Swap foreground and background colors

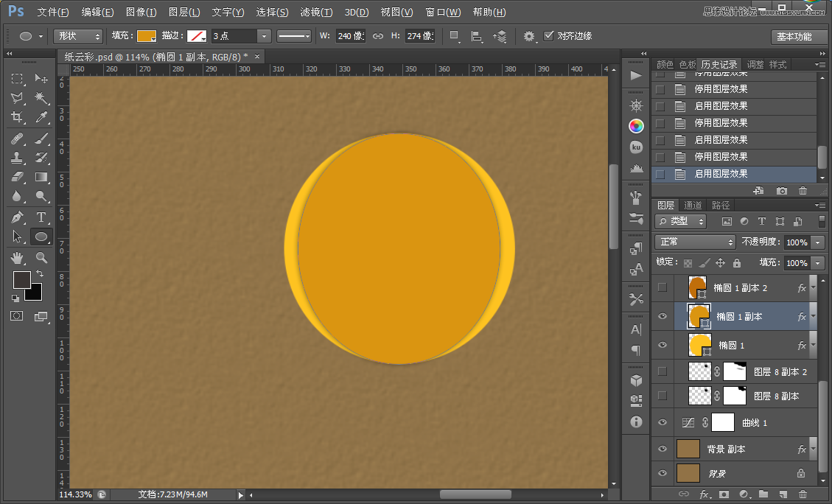(40, 273)
